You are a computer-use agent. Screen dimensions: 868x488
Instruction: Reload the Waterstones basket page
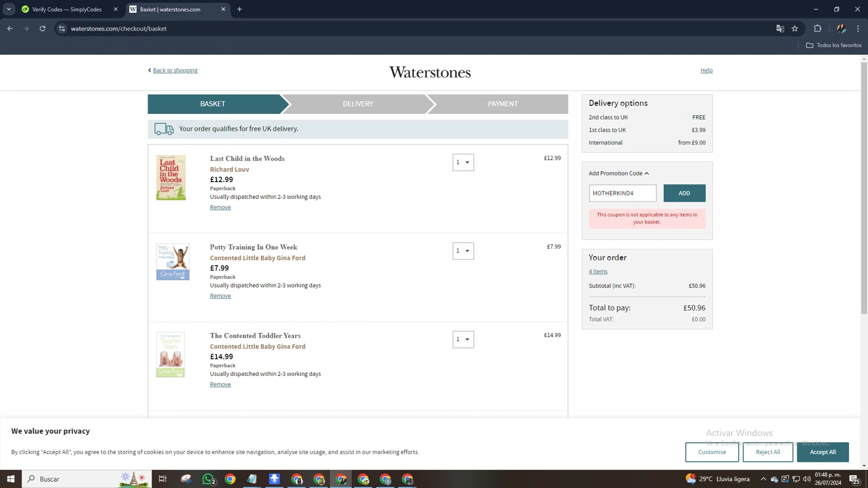click(x=42, y=28)
